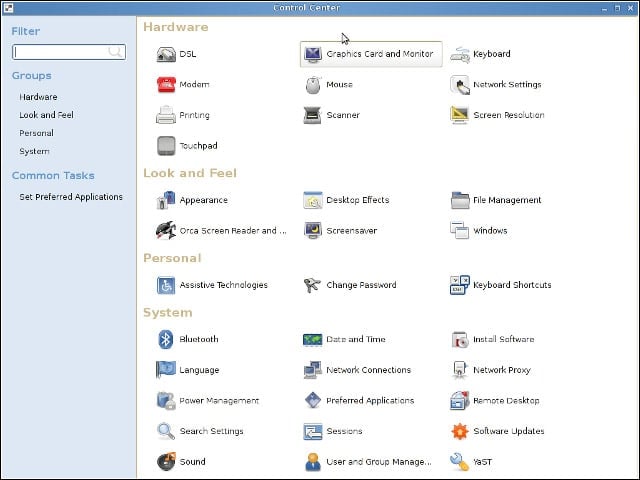Open the Scanner icon
640x480 pixels.
pyautogui.click(x=313, y=115)
